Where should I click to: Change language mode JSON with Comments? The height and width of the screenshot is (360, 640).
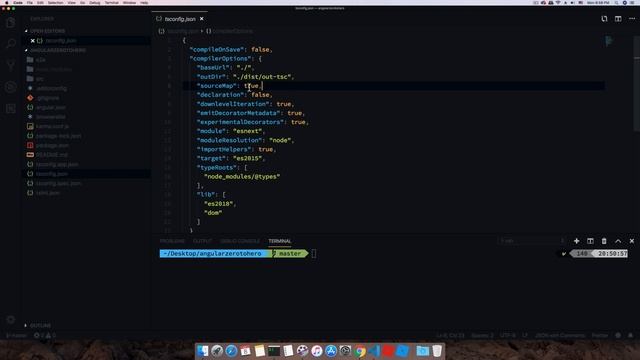pyautogui.click(x=560, y=336)
